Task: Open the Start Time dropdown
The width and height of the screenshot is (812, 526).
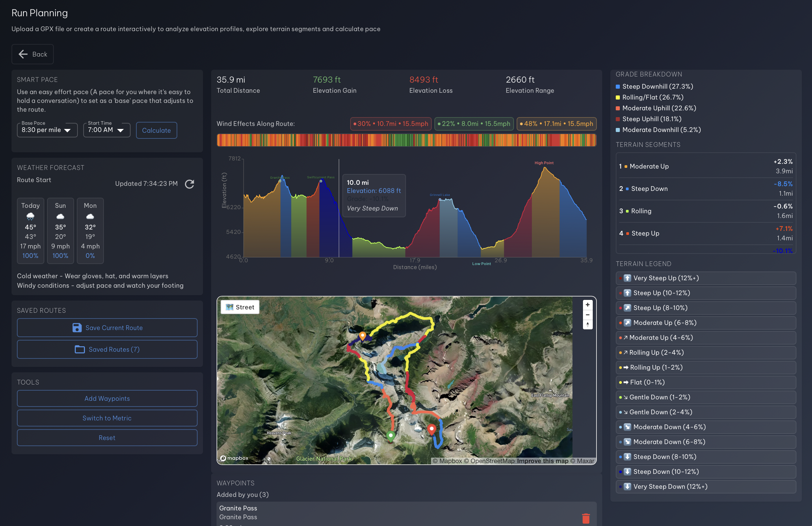Action: click(107, 130)
